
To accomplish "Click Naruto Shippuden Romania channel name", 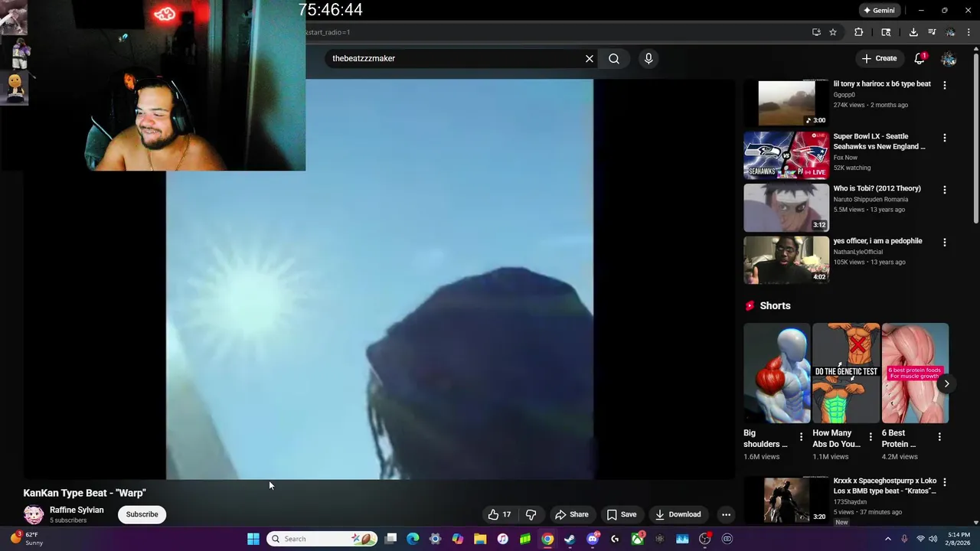I will pyautogui.click(x=869, y=200).
